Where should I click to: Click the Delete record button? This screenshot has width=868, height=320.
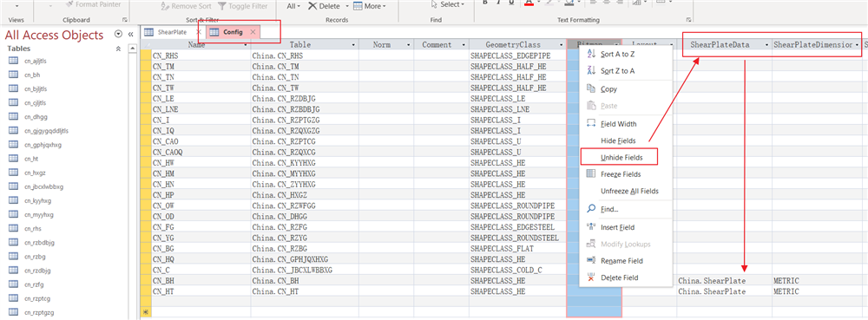[325, 6]
